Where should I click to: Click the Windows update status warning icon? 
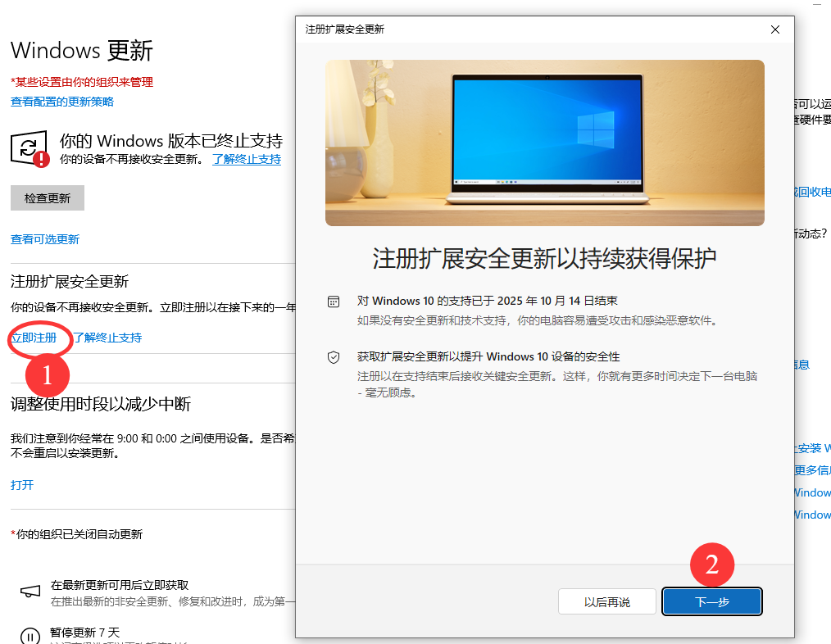point(30,149)
